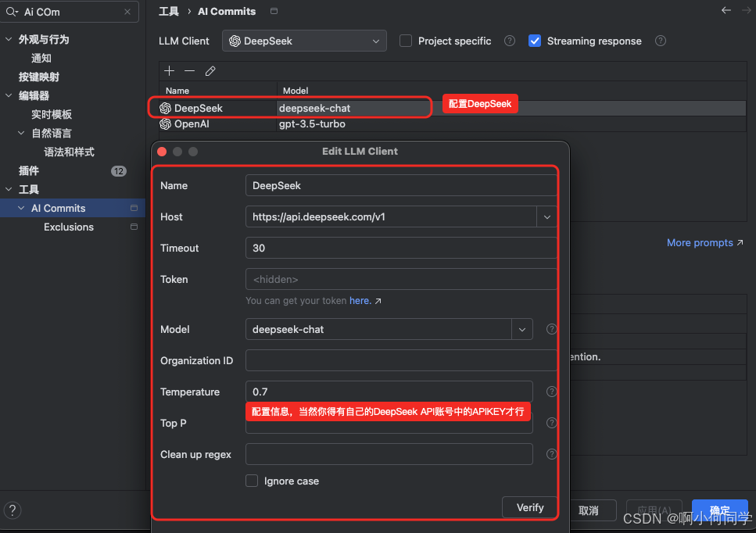Click the 工具 breadcrumb

[169, 11]
